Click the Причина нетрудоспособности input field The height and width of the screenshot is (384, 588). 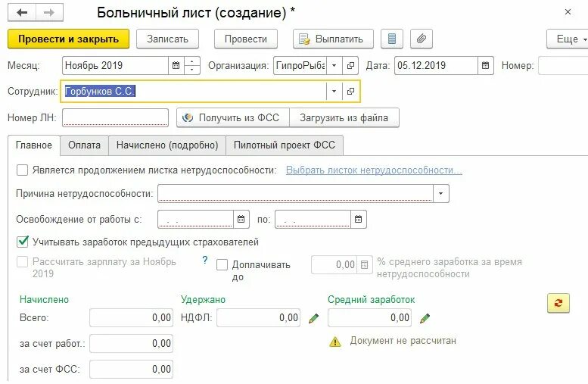[x=295, y=194]
